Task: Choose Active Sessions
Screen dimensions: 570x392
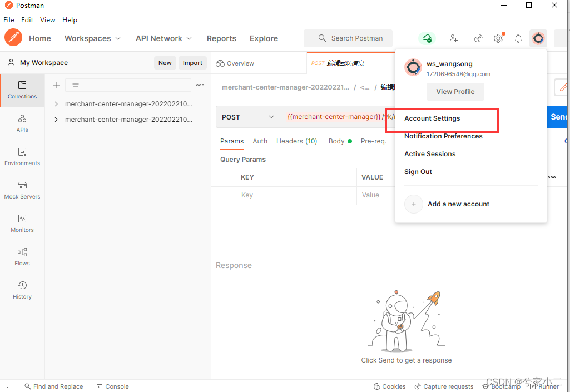Action: (x=430, y=154)
